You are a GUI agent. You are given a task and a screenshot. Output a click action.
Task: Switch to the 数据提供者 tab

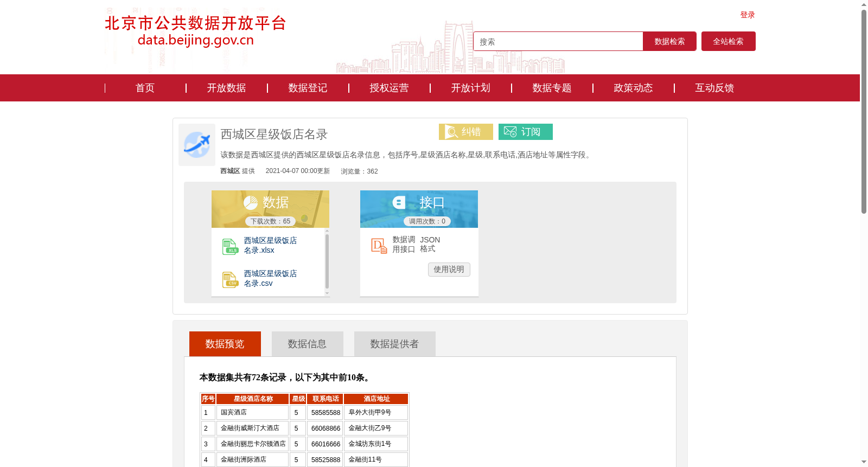point(395,344)
